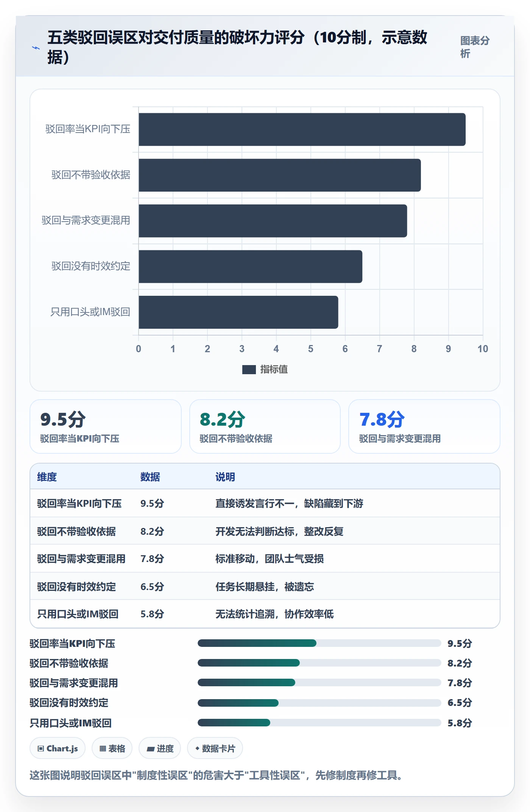The width and height of the screenshot is (530, 812).
Task: Click the 驳回率当KPI向下压 chart bar
Action: tap(302, 130)
